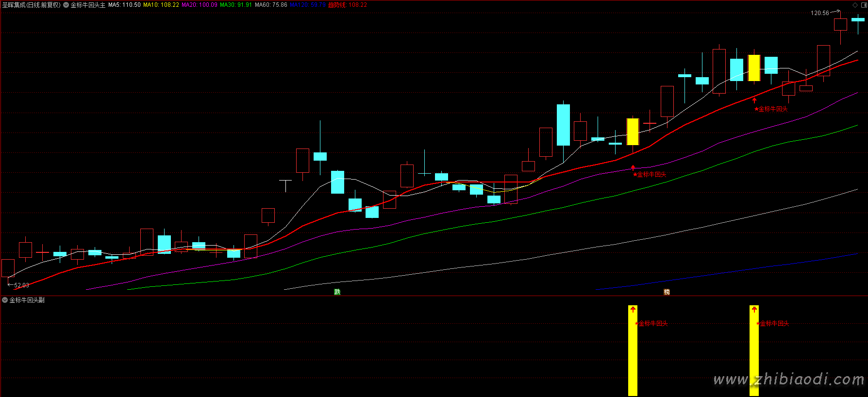The height and width of the screenshot is (397, 868).
Task: Click the red arrow atop first yellow signal bar
Action: click(633, 309)
